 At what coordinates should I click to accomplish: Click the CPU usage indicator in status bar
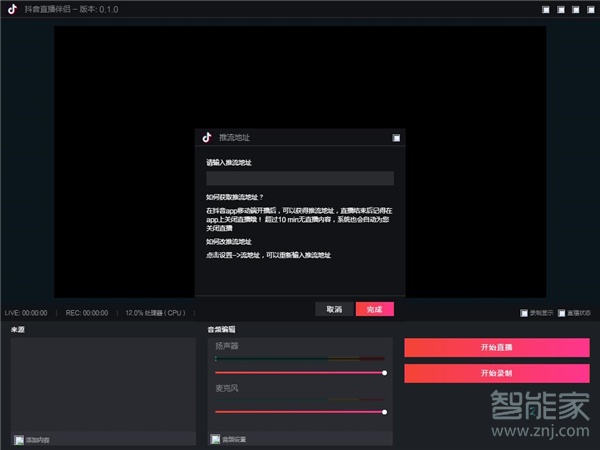pos(156,313)
